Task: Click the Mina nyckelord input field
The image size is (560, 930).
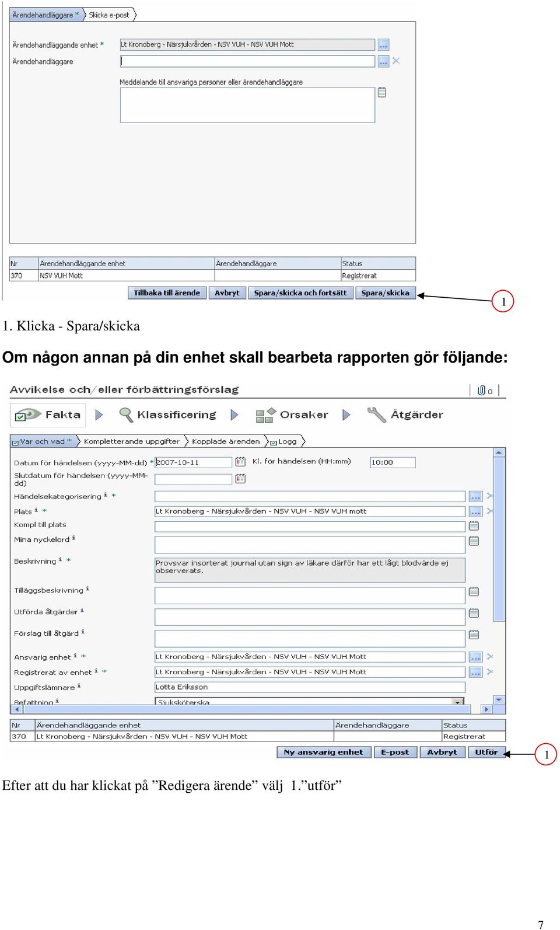Action: 310,545
